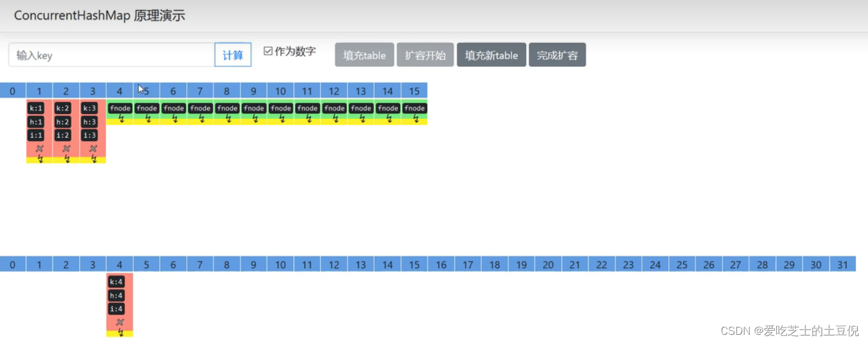The image size is (868, 342).
Task: Toggle the 作为数字 checkbox
Action: coord(268,51)
